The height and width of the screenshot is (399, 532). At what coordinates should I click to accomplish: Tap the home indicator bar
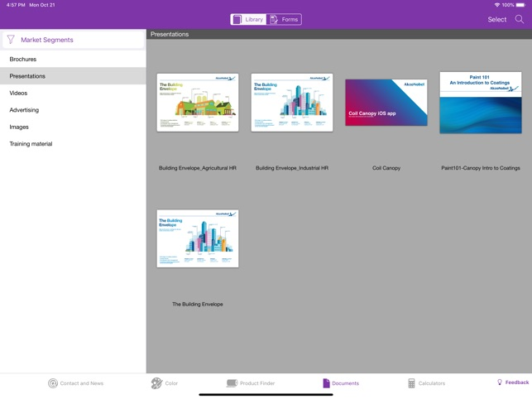click(266, 395)
